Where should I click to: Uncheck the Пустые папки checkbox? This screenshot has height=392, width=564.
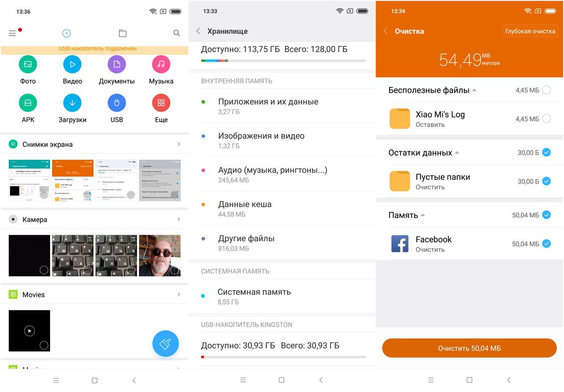click(546, 181)
